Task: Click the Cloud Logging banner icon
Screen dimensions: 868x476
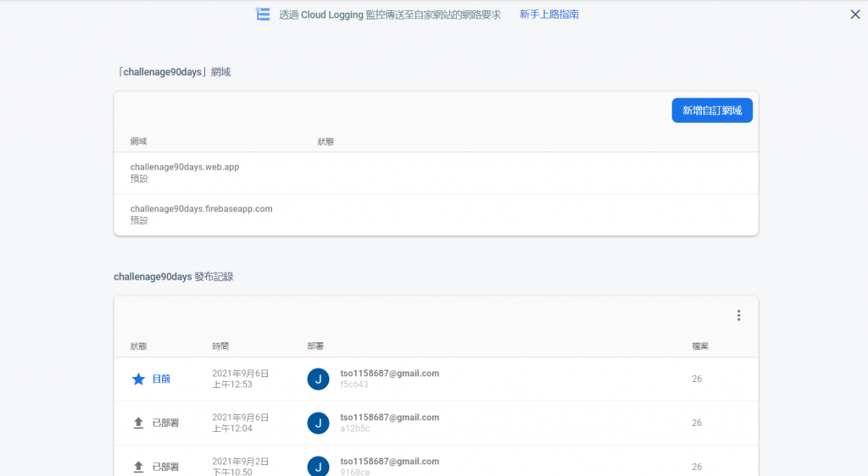Action: point(263,14)
